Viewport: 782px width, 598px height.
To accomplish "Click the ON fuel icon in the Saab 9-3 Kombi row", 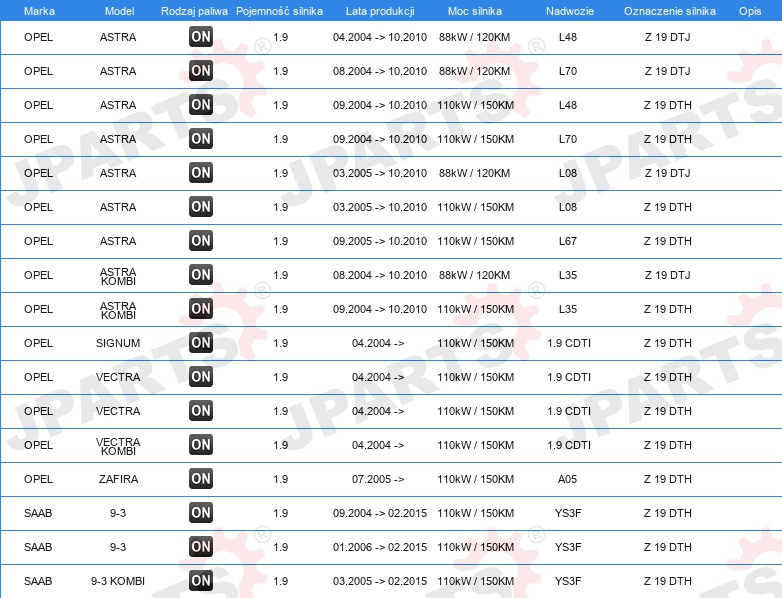I will click(201, 580).
